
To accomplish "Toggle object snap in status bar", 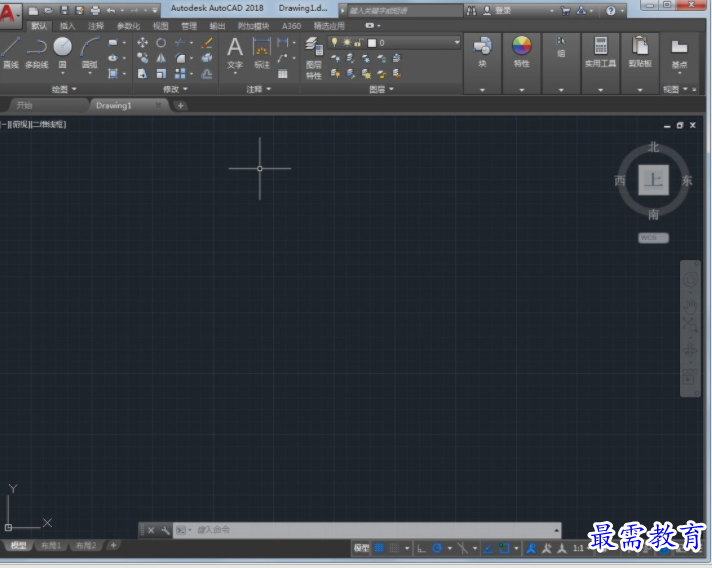I will (x=504, y=548).
